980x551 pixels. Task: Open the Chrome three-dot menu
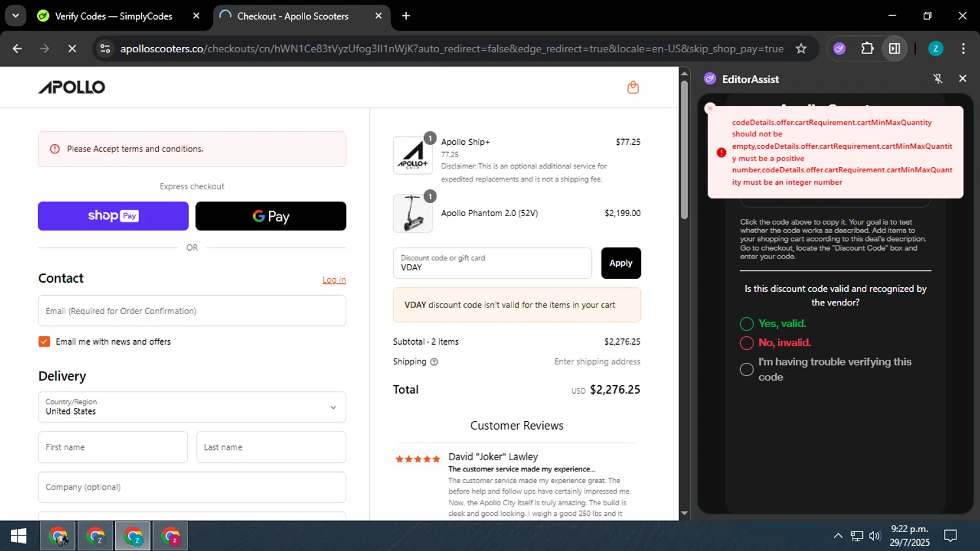tap(963, 48)
